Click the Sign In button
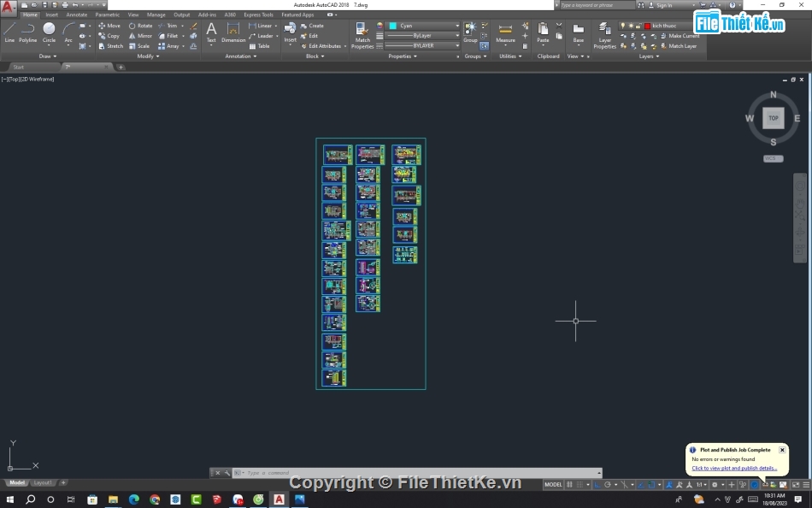Viewport: 812px width, 508px height. (664, 5)
